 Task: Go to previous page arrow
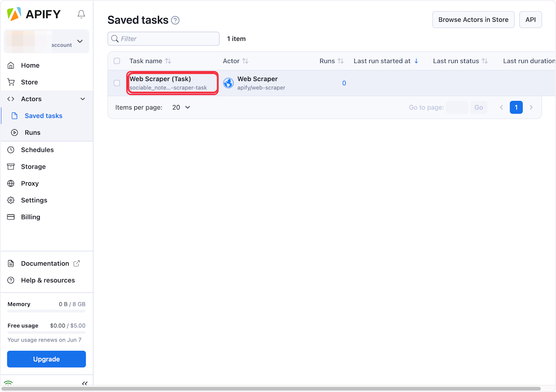[501, 107]
